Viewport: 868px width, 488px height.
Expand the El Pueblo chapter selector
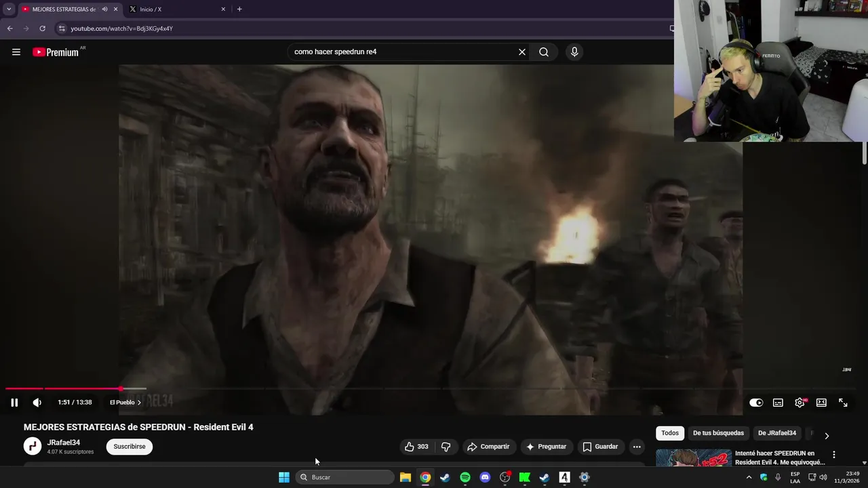click(125, 403)
